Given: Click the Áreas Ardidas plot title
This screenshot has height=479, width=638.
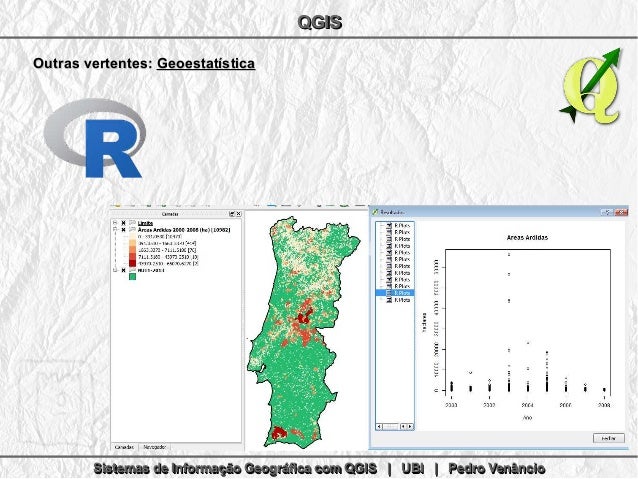Looking at the screenshot, I should point(527,237).
